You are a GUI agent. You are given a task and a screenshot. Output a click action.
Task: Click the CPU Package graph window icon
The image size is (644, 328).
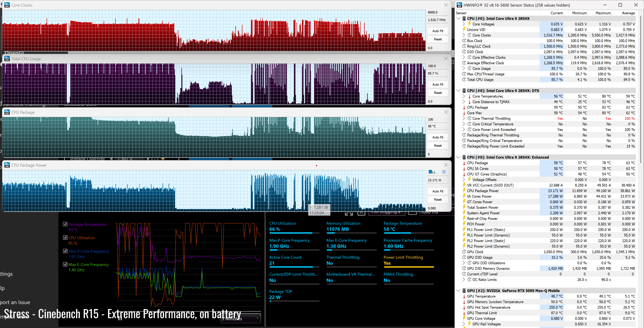tap(7, 112)
